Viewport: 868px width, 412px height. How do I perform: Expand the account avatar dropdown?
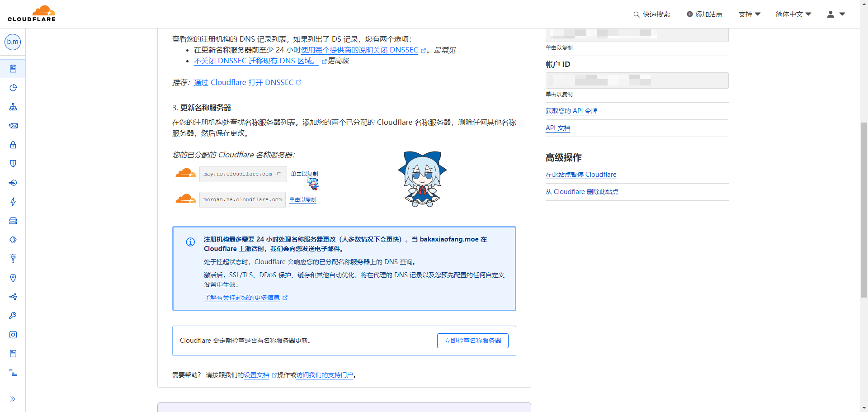pyautogui.click(x=835, y=14)
